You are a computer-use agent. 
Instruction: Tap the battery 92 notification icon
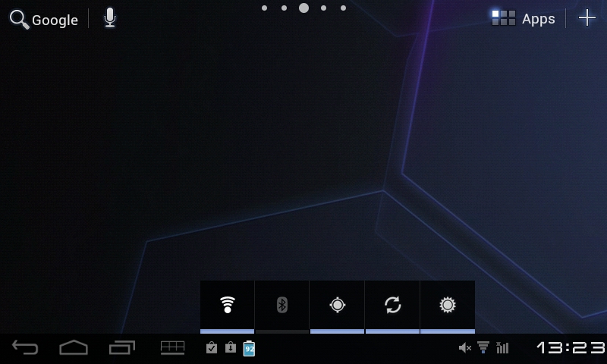[249, 348]
